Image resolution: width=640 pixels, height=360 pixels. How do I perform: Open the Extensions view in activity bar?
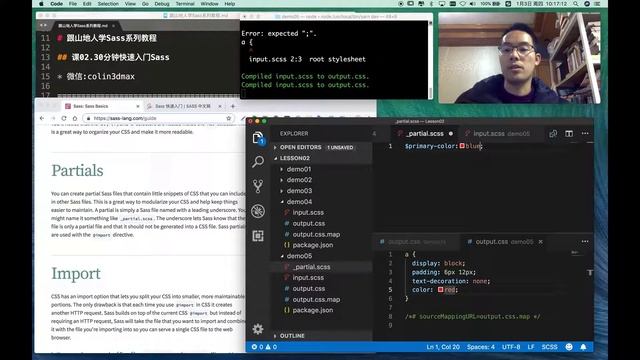click(x=258, y=236)
